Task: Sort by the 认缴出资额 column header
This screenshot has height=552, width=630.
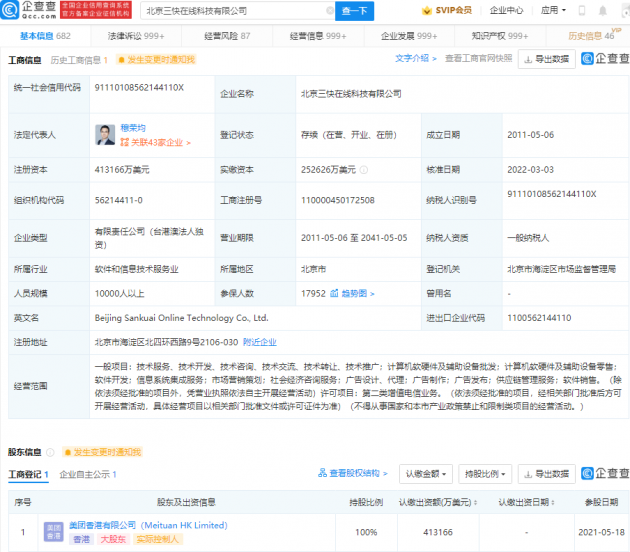Action: coord(438,502)
